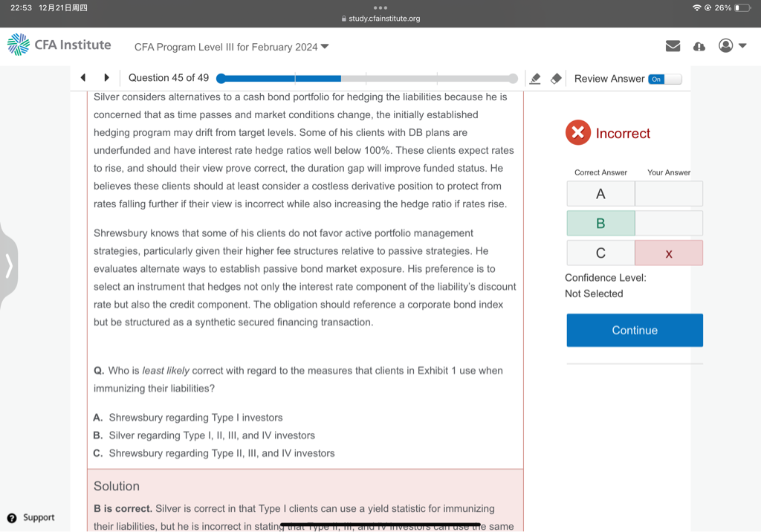Image resolution: width=761 pixels, height=532 pixels.
Task: Click the CFA Institute logo
Action: (x=59, y=45)
